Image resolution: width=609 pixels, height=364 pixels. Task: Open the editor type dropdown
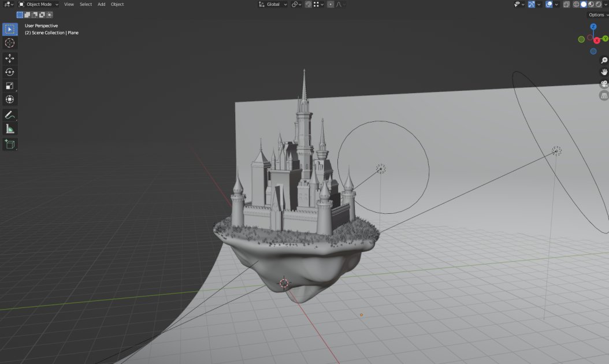coord(8,4)
